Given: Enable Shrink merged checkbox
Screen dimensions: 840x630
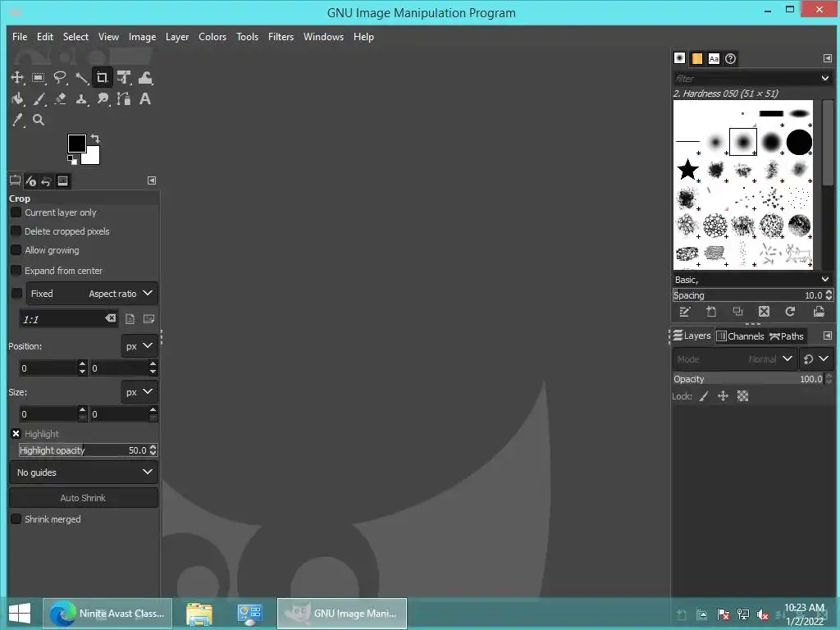Looking at the screenshot, I should coord(16,519).
